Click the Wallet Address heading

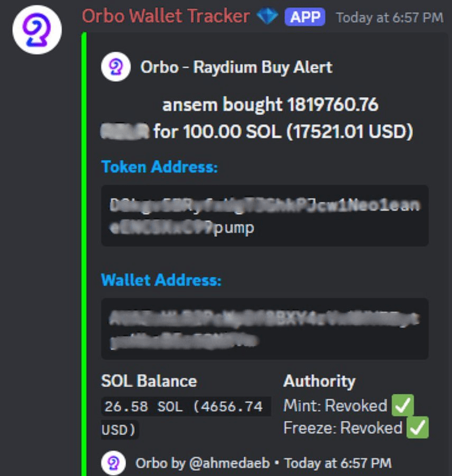(161, 280)
